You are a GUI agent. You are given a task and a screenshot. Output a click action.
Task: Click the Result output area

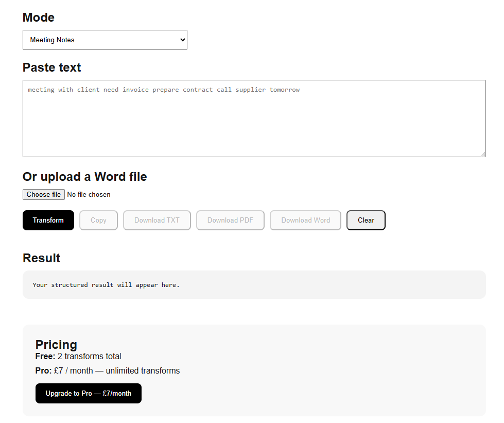tap(254, 284)
